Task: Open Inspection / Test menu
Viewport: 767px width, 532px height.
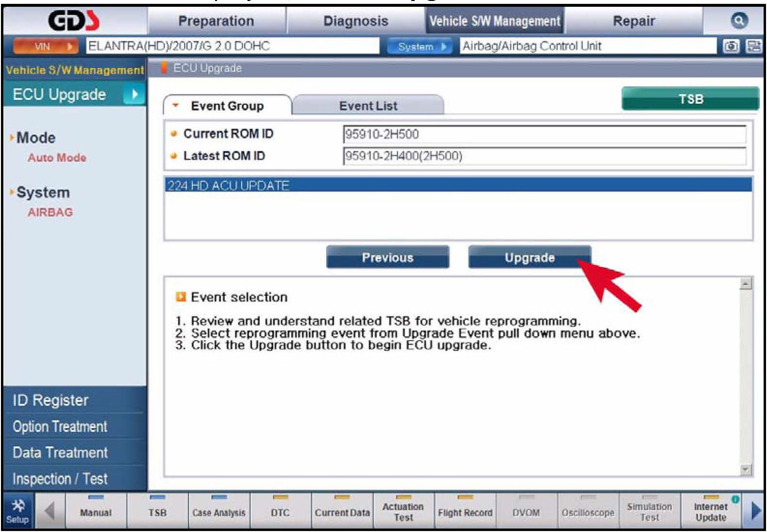Action: [x=75, y=478]
